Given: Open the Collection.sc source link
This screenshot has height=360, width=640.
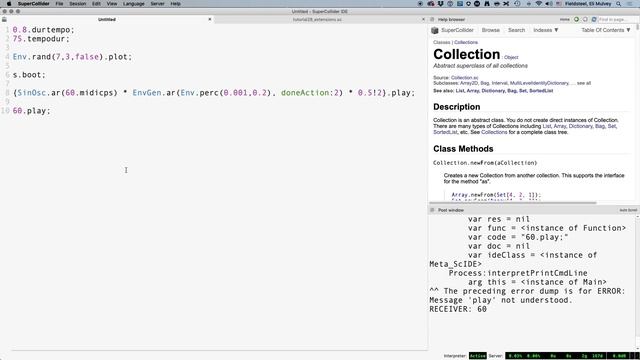Looking at the screenshot, I should click(x=464, y=78).
